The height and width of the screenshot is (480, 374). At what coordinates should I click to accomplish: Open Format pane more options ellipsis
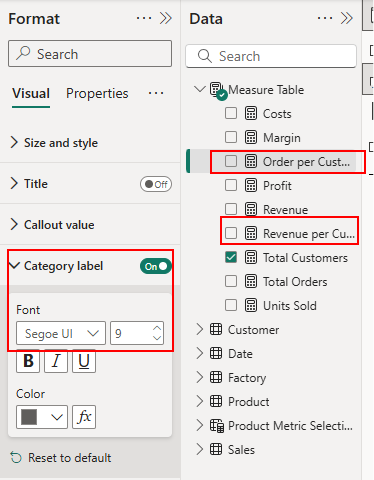(x=144, y=18)
